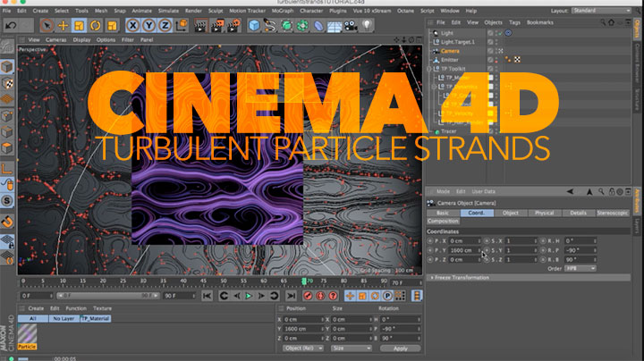
Task: Open viewport Cameras menu
Action: pos(55,40)
